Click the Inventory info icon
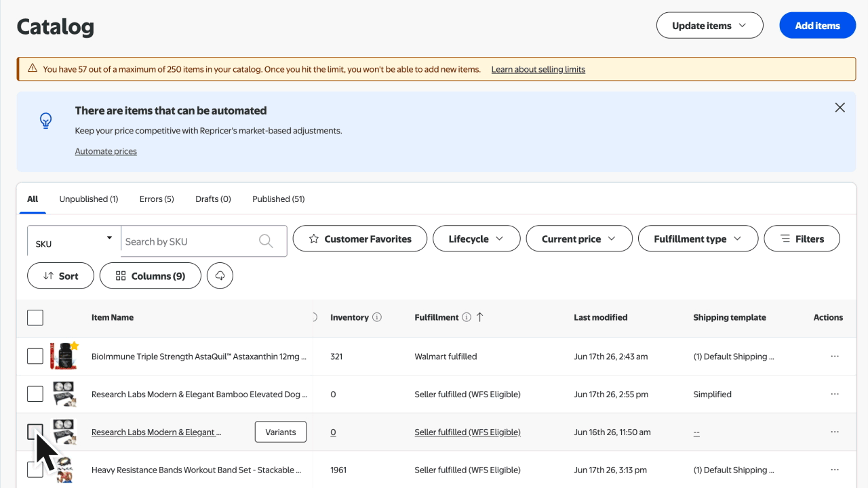868x488 pixels. click(377, 317)
